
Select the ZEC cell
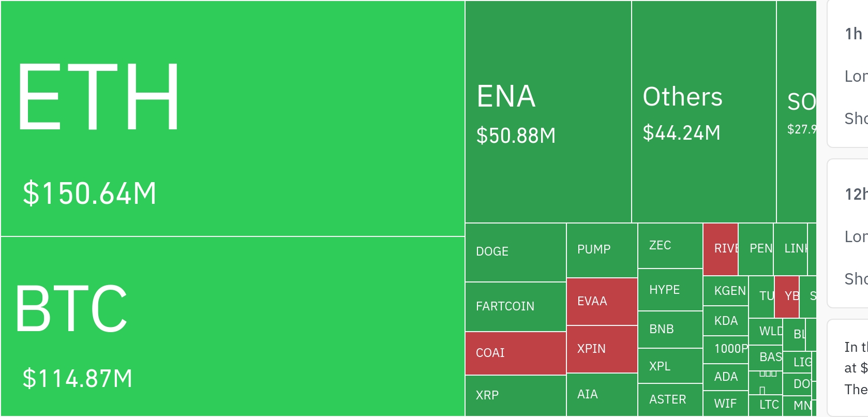pos(670,246)
